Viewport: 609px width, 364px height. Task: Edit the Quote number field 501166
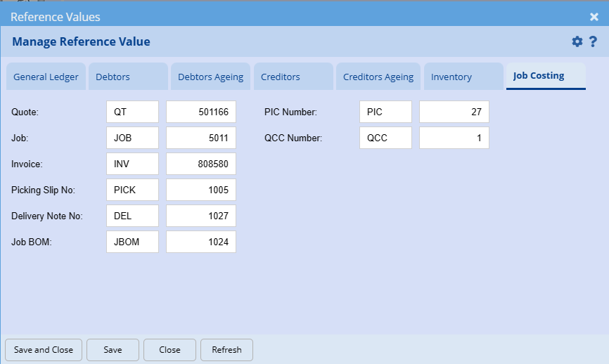tap(201, 112)
